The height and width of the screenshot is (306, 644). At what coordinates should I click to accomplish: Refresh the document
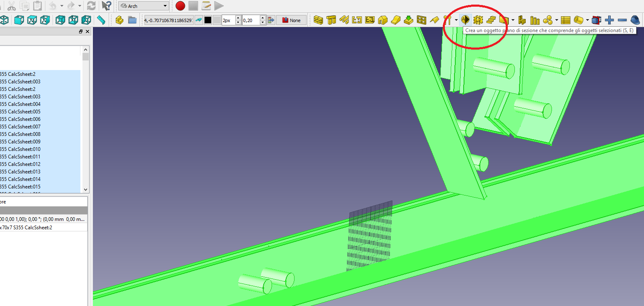(91, 6)
